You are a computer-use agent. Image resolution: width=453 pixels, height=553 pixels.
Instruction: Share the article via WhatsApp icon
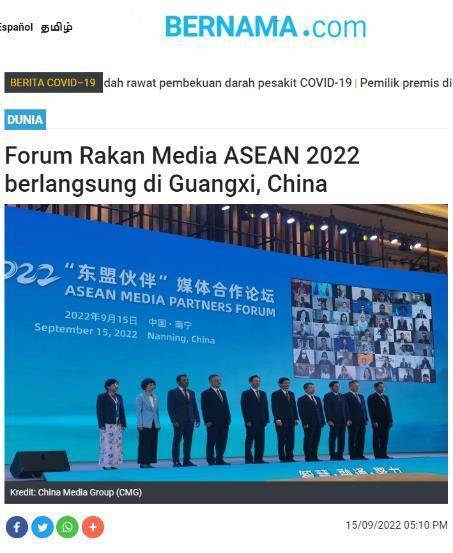pyautogui.click(x=67, y=527)
